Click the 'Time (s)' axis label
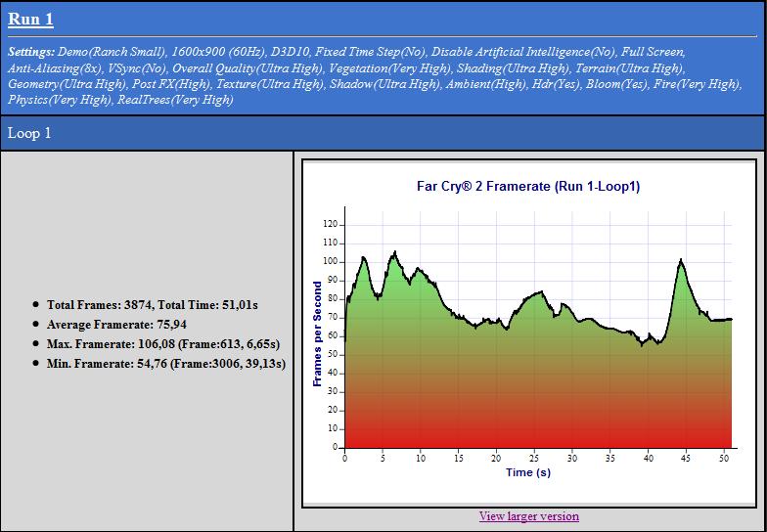This screenshot has width=767, height=532. point(528,472)
